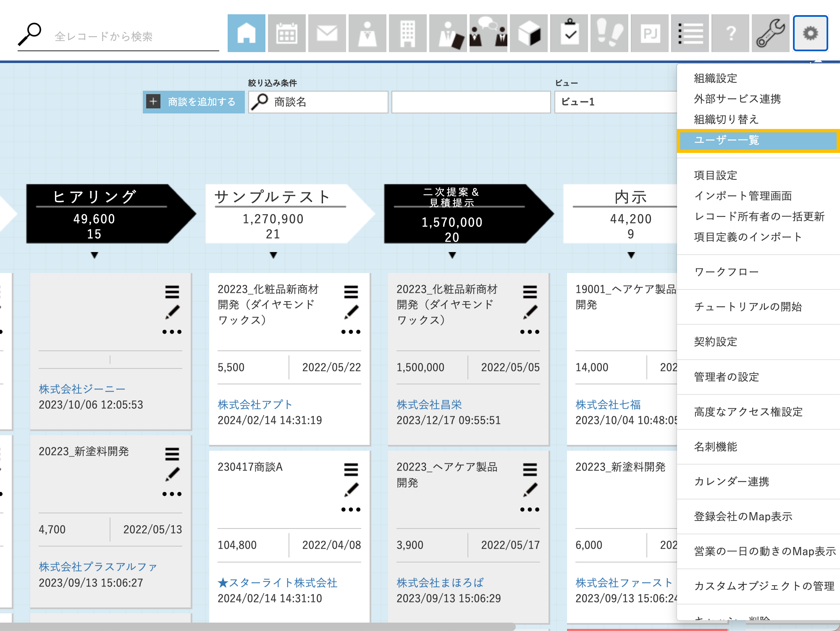The height and width of the screenshot is (631, 840).
Task: Select 組織切り替え menu item
Action: click(726, 119)
